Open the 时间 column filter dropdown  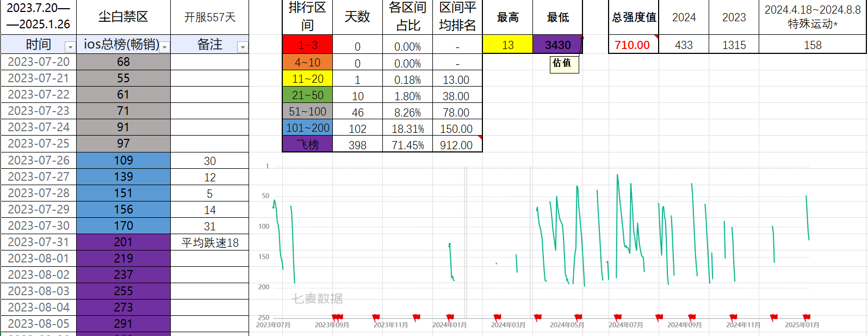pos(70,47)
